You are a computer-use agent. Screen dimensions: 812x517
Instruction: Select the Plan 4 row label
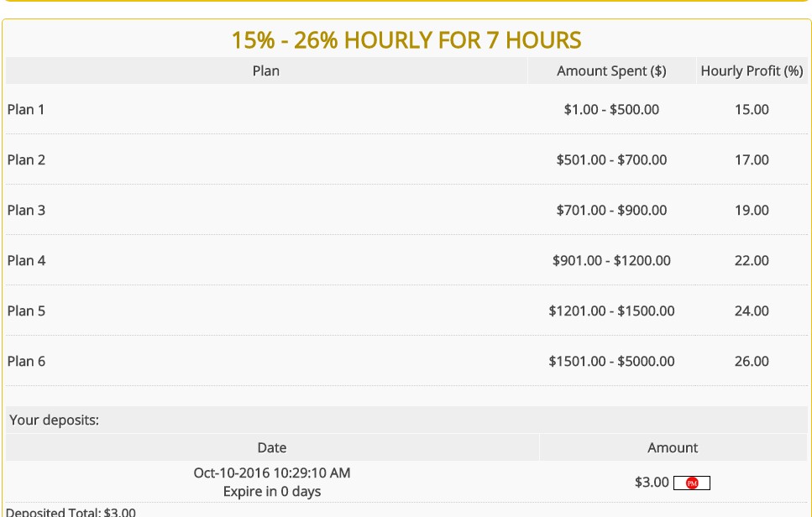click(26, 260)
